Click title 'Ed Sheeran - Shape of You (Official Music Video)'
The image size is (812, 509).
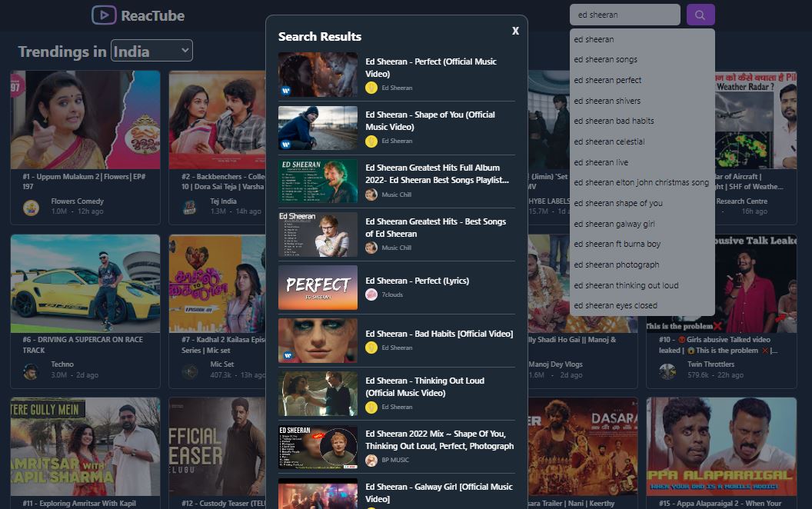(x=431, y=121)
